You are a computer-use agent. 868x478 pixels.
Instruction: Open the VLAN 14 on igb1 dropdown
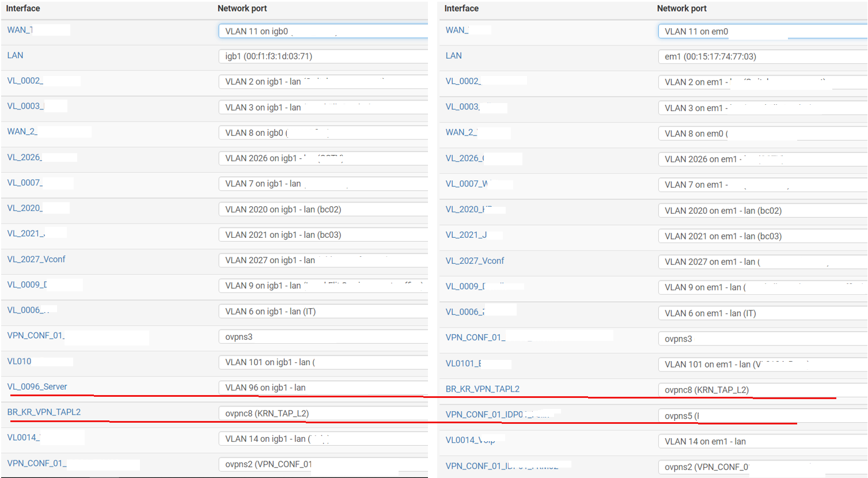[x=323, y=438]
